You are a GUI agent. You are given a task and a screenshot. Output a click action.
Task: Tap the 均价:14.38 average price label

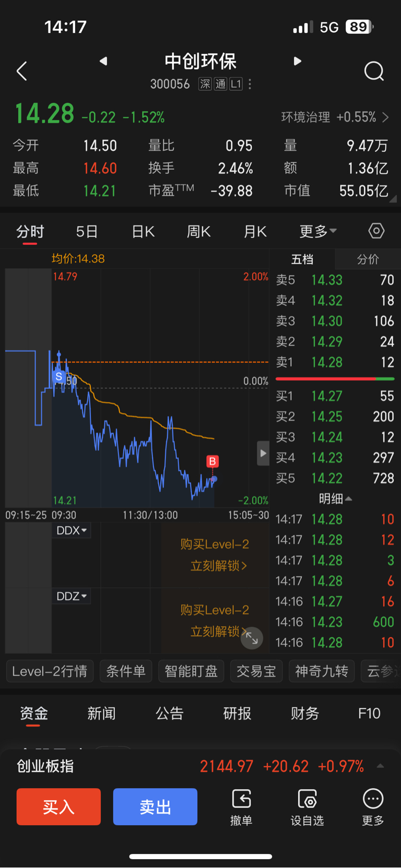pos(78,258)
